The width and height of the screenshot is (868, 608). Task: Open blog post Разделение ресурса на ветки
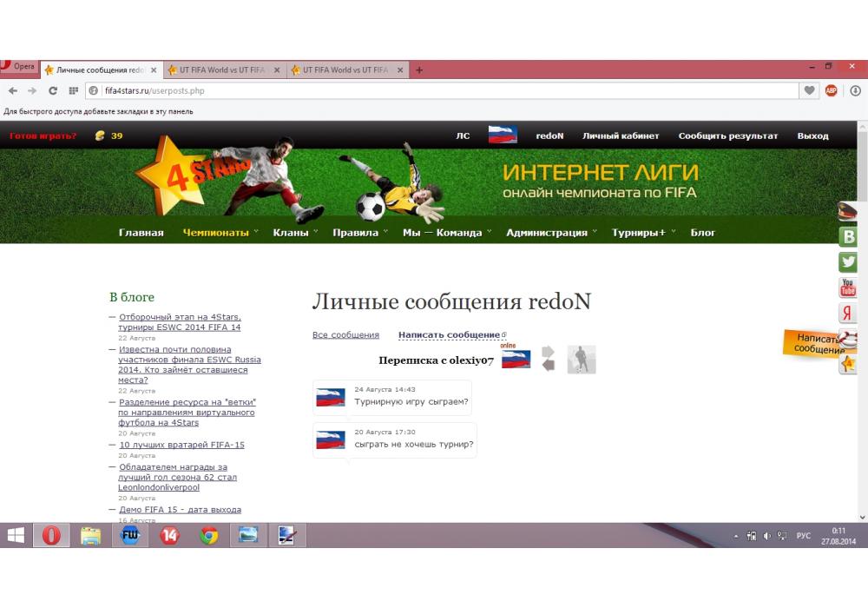pyautogui.click(x=187, y=413)
